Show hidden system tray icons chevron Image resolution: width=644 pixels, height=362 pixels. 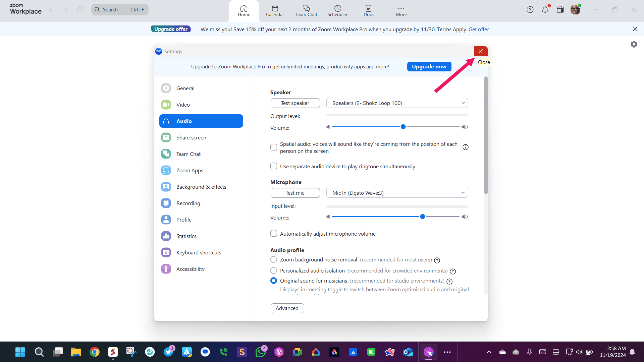coord(489,352)
